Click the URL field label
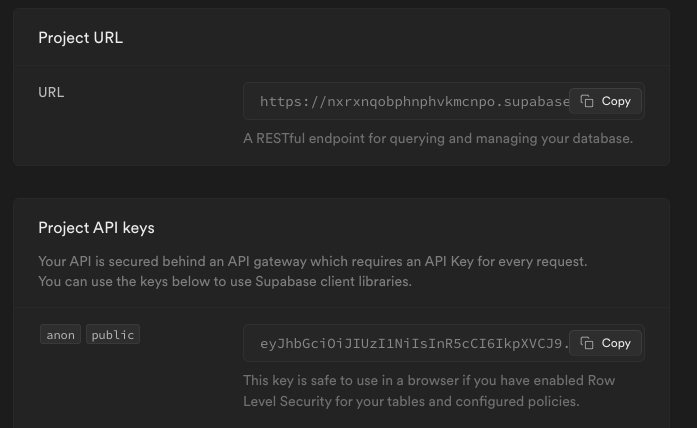697x428 pixels. pos(51,92)
